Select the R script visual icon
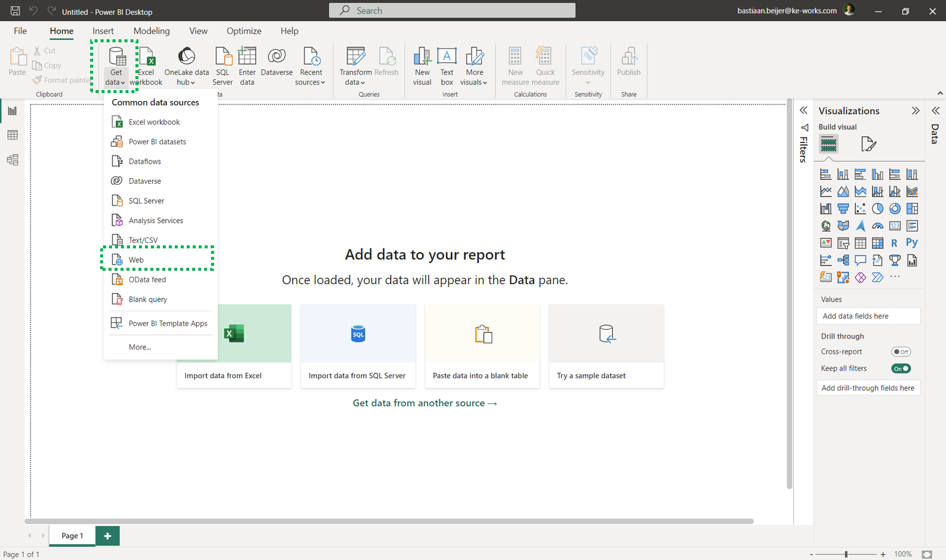 [x=894, y=243]
